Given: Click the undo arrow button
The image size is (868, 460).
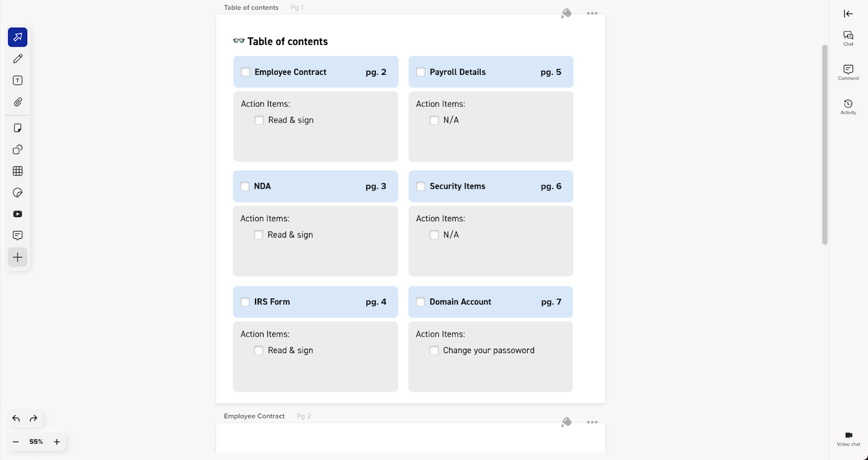Looking at the screenshot, I should (x=16, y=419).
